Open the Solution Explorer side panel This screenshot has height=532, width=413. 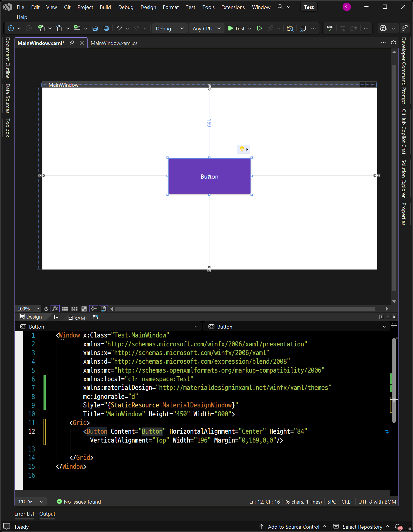click(x=404, y=178)
